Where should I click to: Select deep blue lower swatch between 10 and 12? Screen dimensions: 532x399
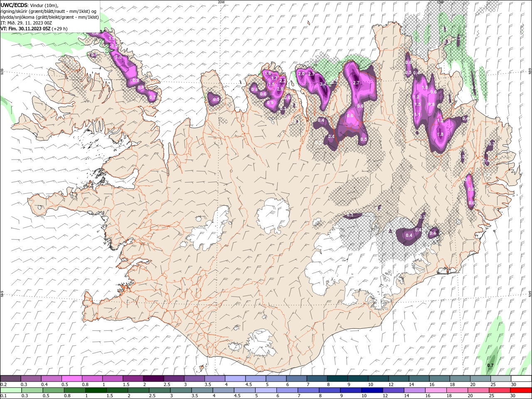372,390
